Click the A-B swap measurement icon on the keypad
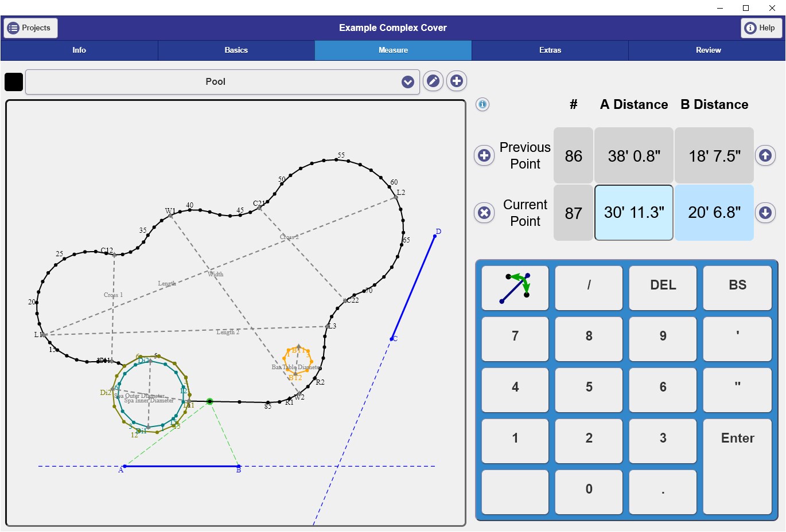The width and height of the screenshot is (786, 532). coord(515,288)
